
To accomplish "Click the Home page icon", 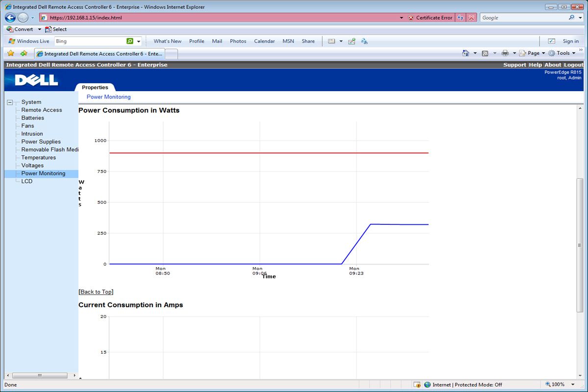I will point(466,53).
